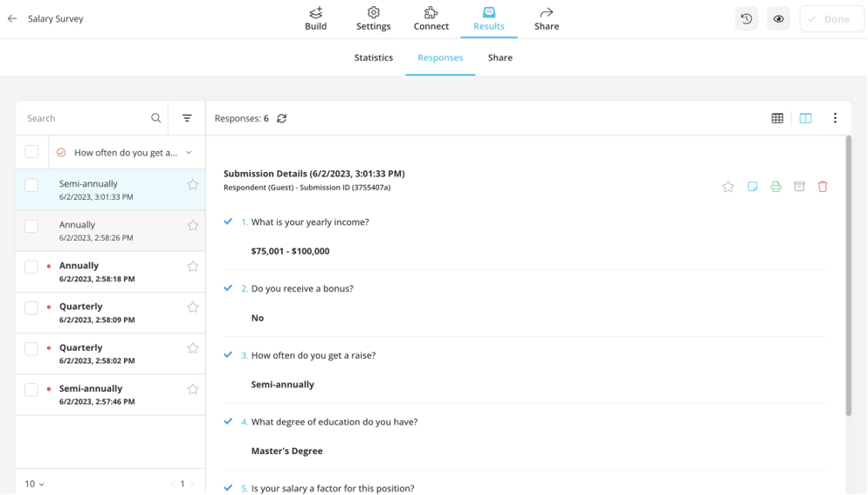Go back using the left arrow
Viewport: 868px width, 495px height.
(x=12, y=18)
